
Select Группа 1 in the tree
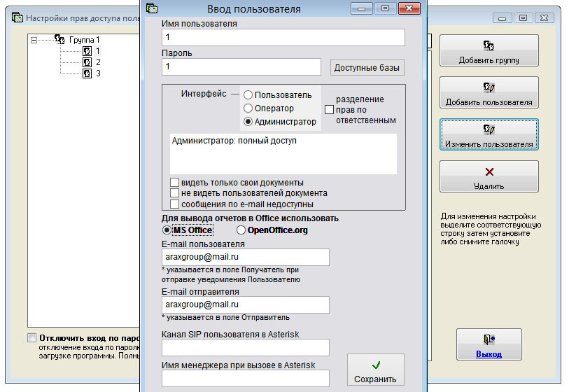click(84, 40)
